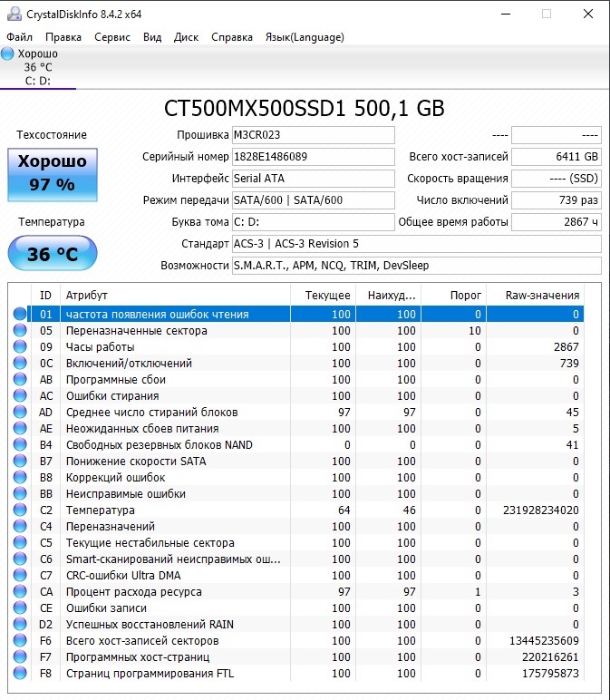
Task: Click the CrystalDiskInfo app icon in title bar
Action: tap(14, 14)
